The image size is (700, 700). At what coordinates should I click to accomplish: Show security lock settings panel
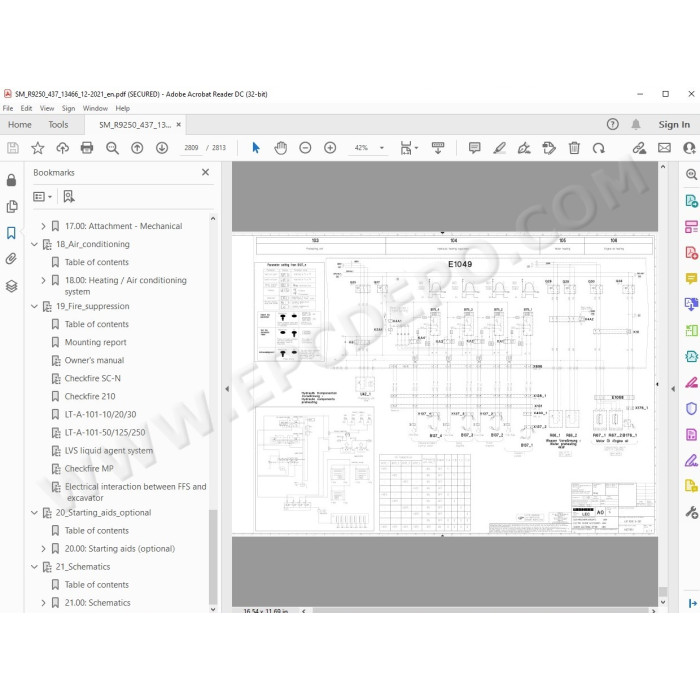point(12,180)
